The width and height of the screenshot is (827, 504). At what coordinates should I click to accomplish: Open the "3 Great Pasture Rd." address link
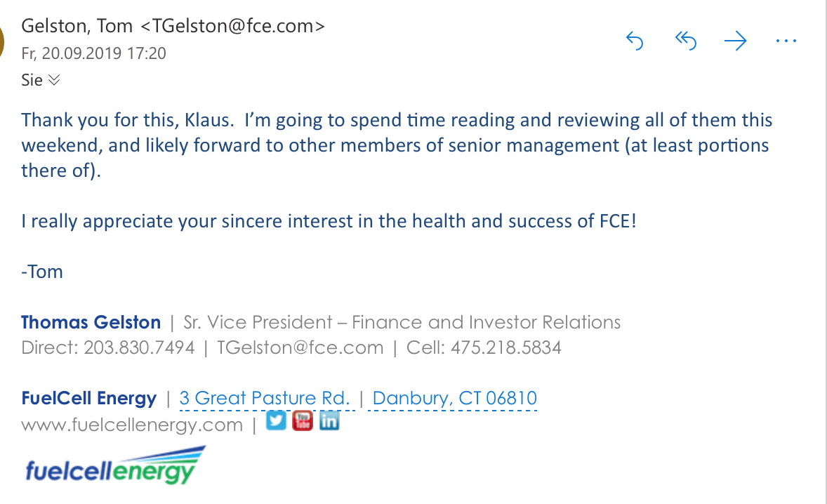tap(265, 399)
